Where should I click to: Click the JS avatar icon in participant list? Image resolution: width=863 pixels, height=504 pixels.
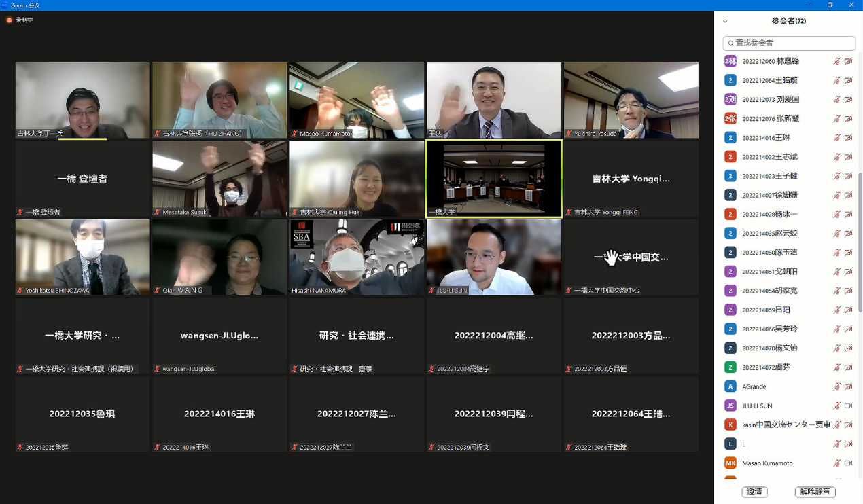tap(730, 406)
